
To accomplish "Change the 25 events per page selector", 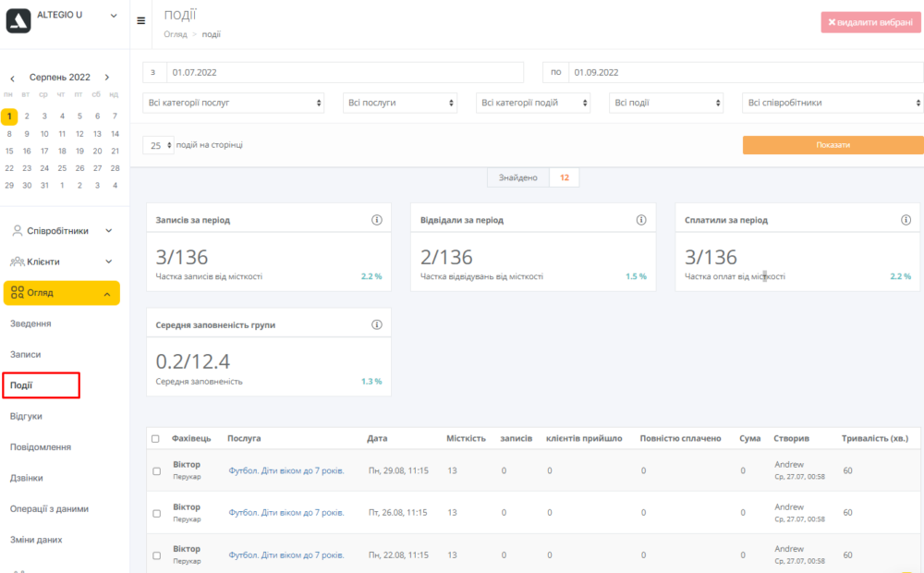I will click(159, 145).
